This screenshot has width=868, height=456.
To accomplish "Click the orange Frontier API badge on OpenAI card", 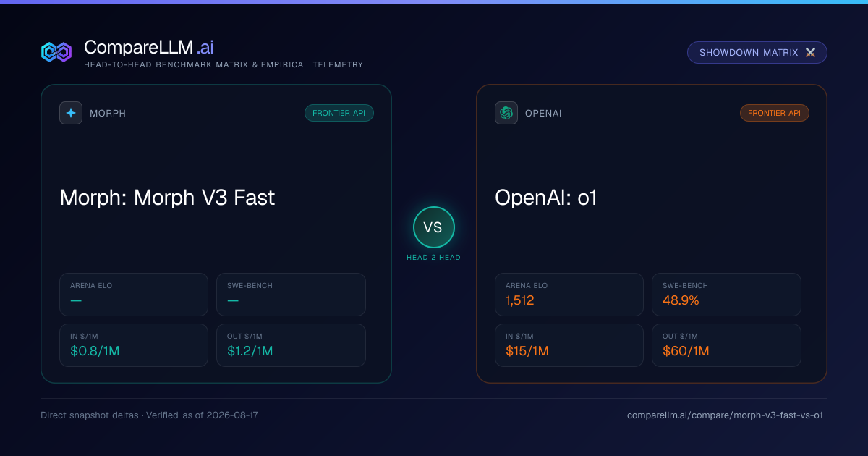I will coord(775,113).
